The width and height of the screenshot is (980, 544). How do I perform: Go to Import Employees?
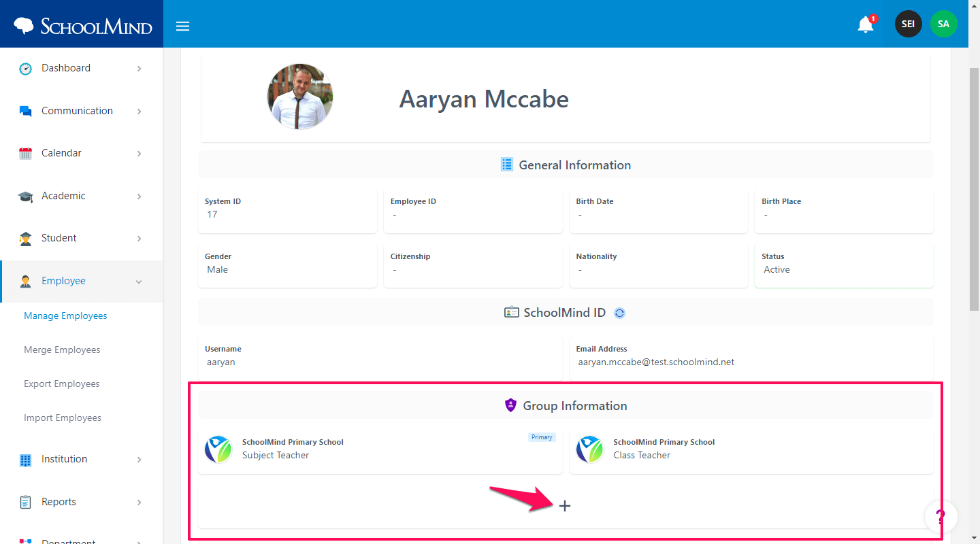coord(63,418)
